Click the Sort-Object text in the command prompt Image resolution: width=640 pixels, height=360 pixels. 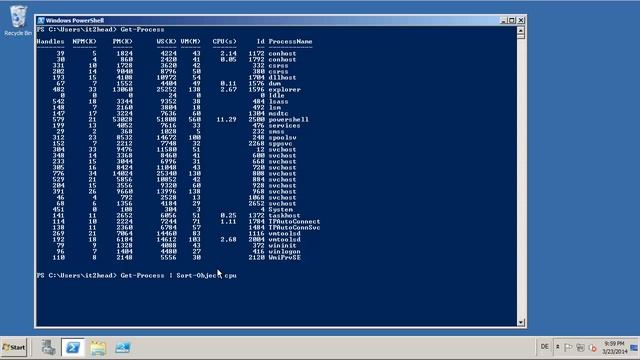(x=199, y=276)
